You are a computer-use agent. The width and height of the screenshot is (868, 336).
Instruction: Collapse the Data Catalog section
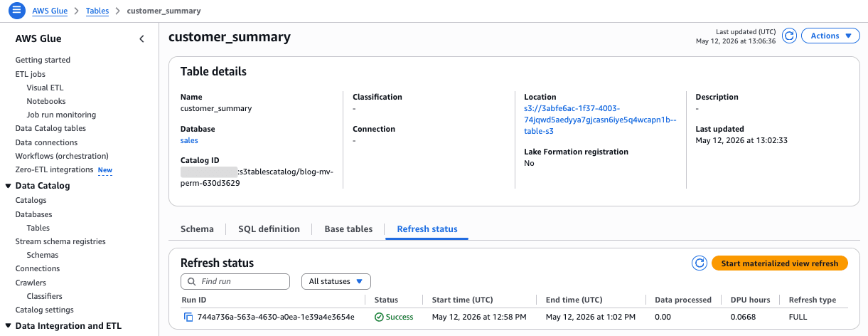[x=9, y=186]
